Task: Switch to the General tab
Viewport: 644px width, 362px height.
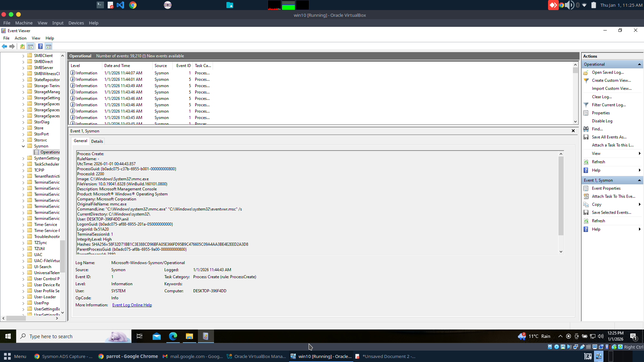Action: (80, 141)
